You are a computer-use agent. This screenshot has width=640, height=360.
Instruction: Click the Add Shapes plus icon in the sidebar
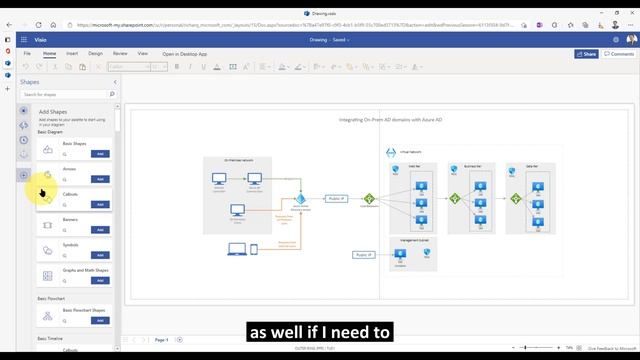pos(24,175)
